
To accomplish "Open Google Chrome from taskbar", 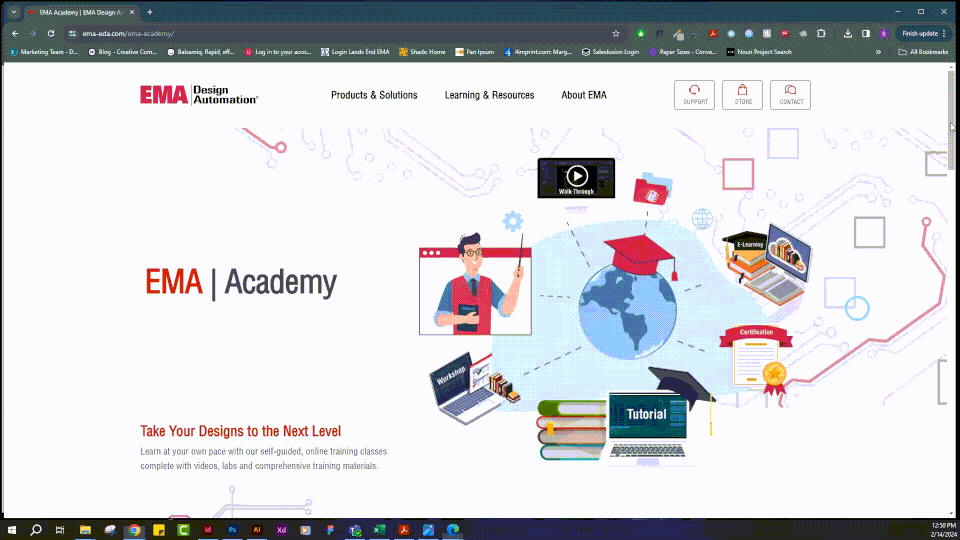I will point(134,530).
